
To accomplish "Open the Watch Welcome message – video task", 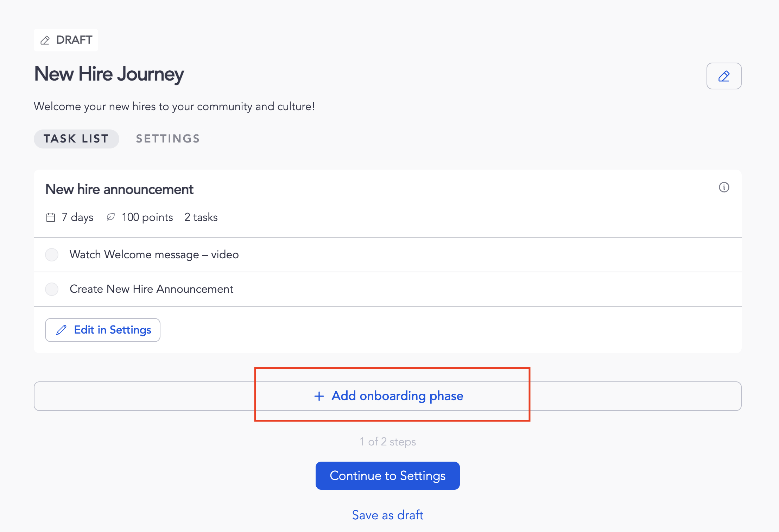I will pos(154,255).
